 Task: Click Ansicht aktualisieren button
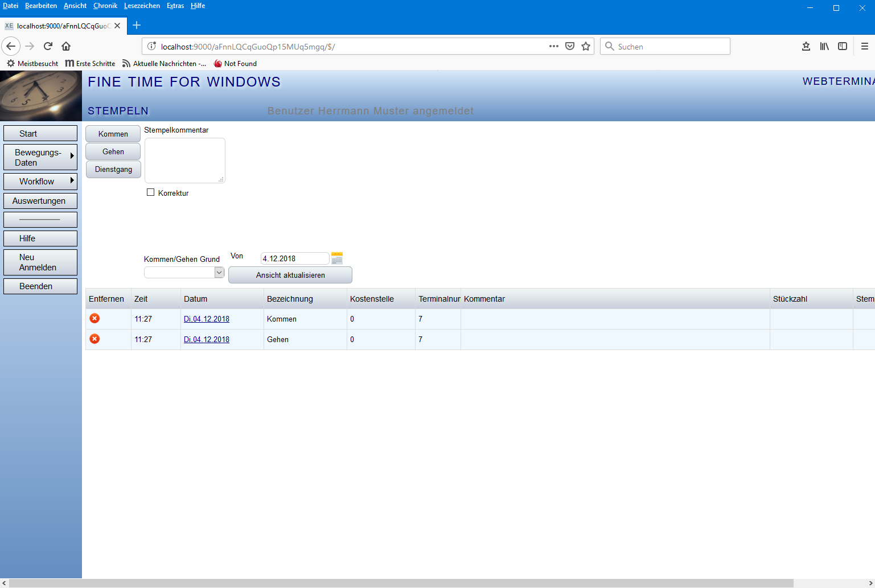tap(290, 275)
